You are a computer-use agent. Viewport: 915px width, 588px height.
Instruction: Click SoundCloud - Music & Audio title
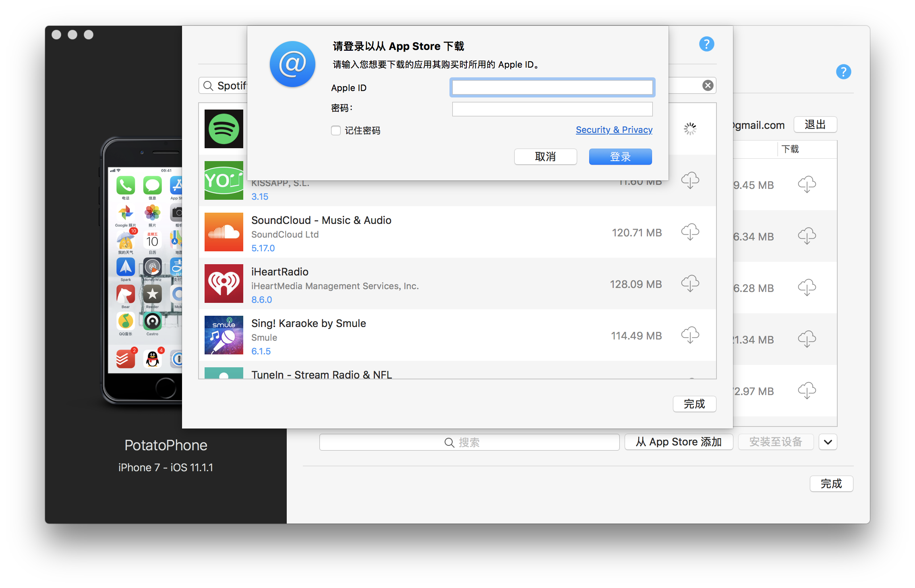click(x=321, y=220)
